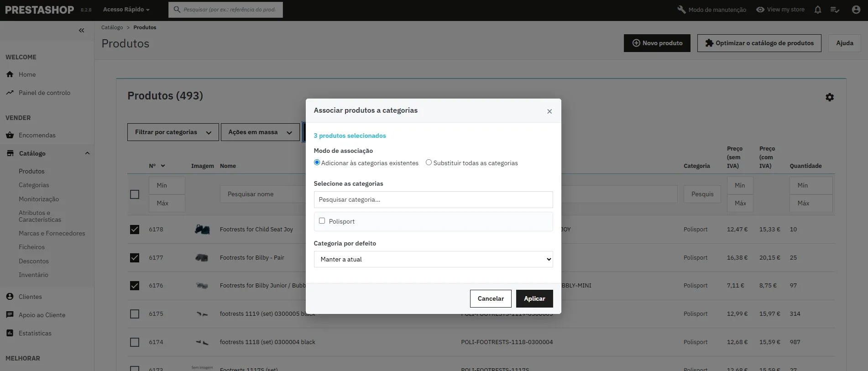Check product 6174 row checkbox
Screen dimensions: 868x371
point(135,342)
